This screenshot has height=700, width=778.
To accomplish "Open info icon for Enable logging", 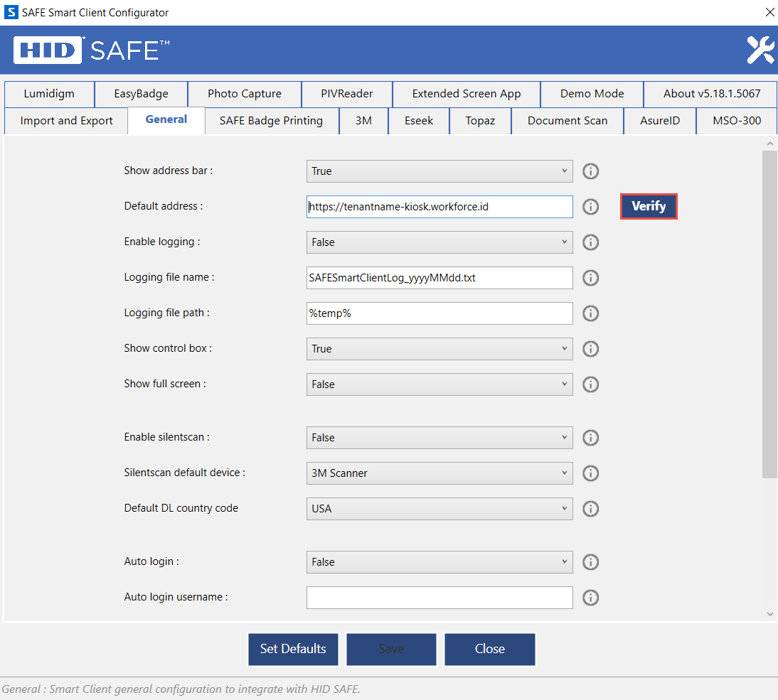I will [590, 242].
